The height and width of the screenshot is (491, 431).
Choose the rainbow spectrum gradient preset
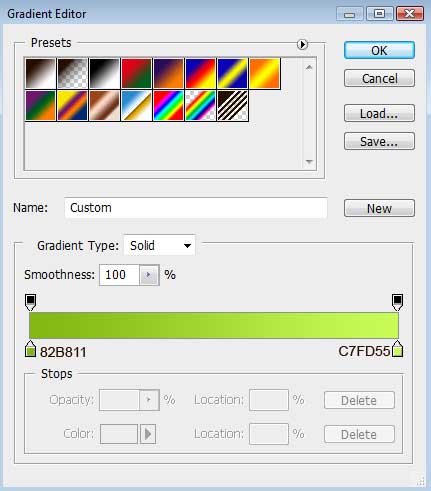168,105
